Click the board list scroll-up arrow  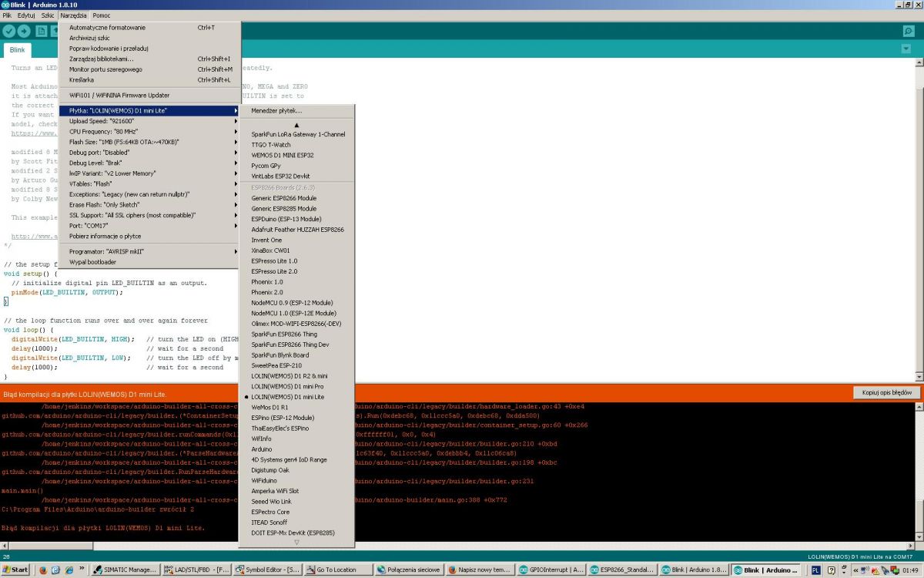pos(297,124)
